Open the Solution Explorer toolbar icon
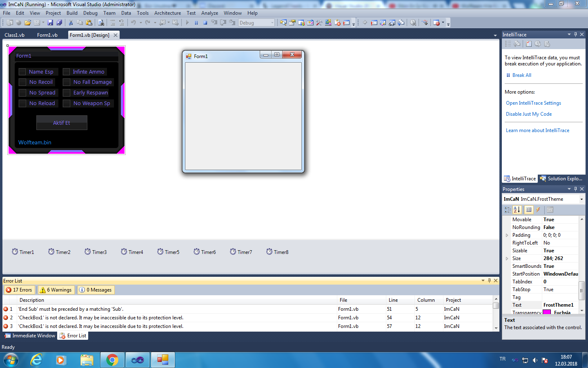The width and height of the screenshot is (588, 368). [283, 23]
